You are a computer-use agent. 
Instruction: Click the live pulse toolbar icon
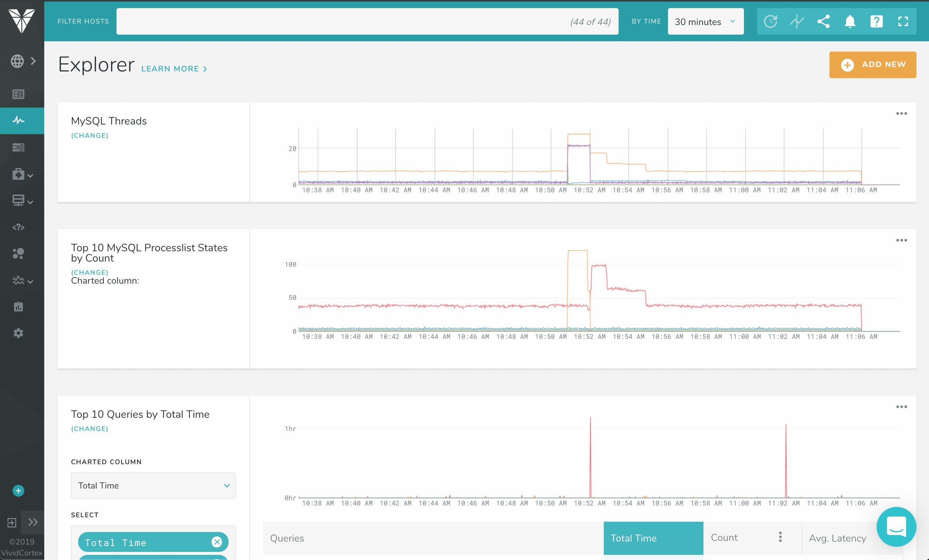[797, 21]
